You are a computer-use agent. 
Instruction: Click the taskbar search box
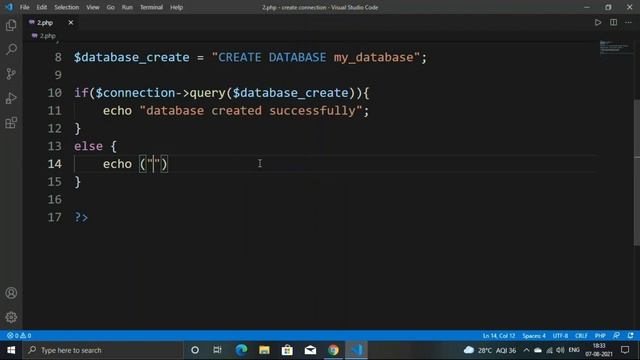[102, 350]
